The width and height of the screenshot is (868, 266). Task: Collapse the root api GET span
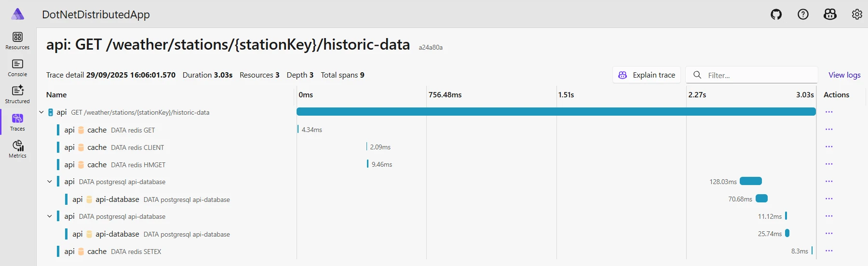(41, 112)
